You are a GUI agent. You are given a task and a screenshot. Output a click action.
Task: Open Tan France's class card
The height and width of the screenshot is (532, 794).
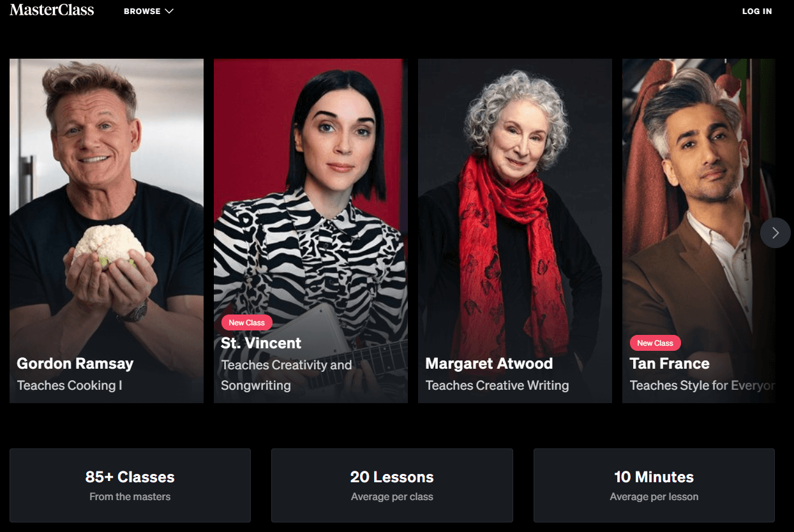[x=699, y=231]
